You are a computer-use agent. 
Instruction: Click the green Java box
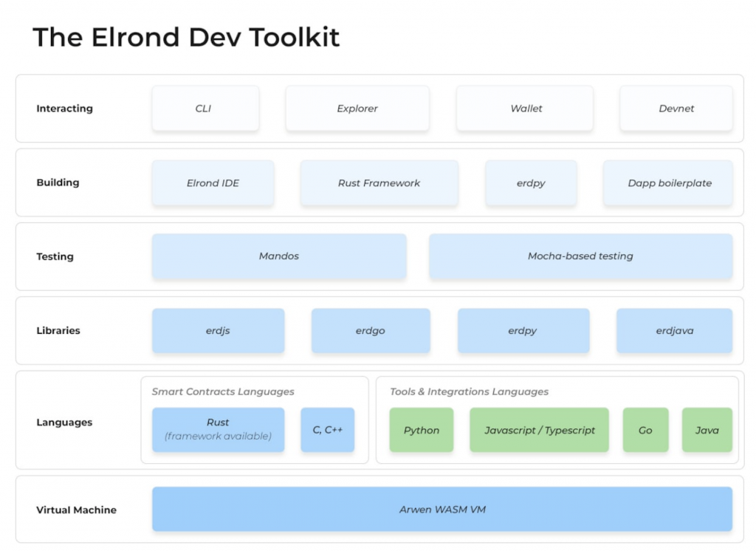[707, 430]
